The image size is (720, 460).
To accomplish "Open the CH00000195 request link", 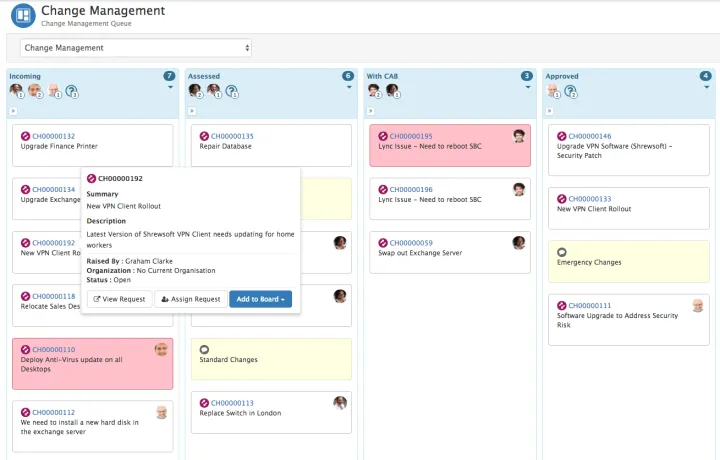I will coord(410,136).
